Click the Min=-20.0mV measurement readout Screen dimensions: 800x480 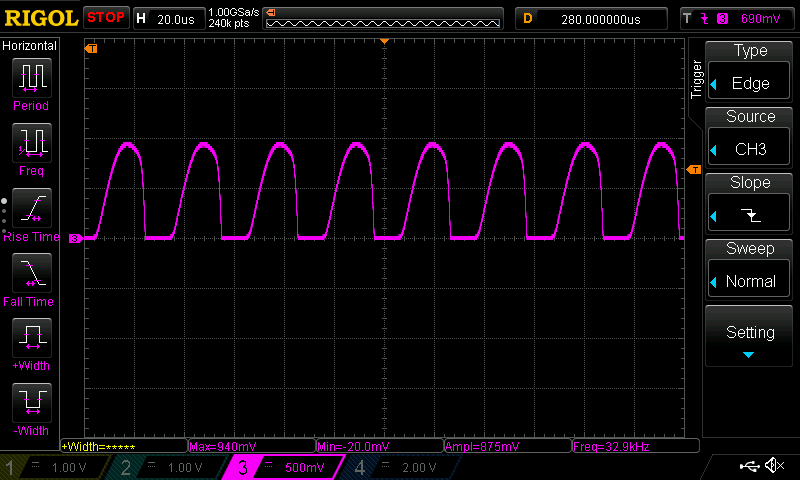pos(380,446)
